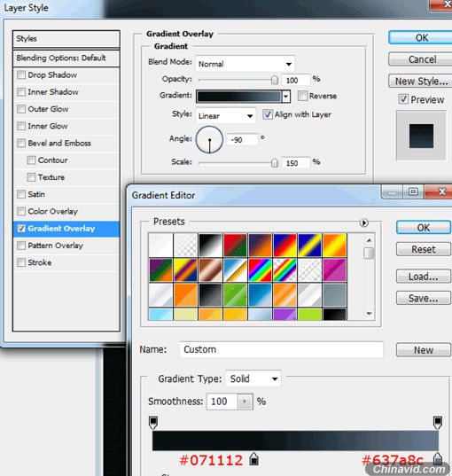The width and height of the screenshot is (452, 476).
Task: Select the #071112 color stop below bar
Action: [x=254, y=458]
